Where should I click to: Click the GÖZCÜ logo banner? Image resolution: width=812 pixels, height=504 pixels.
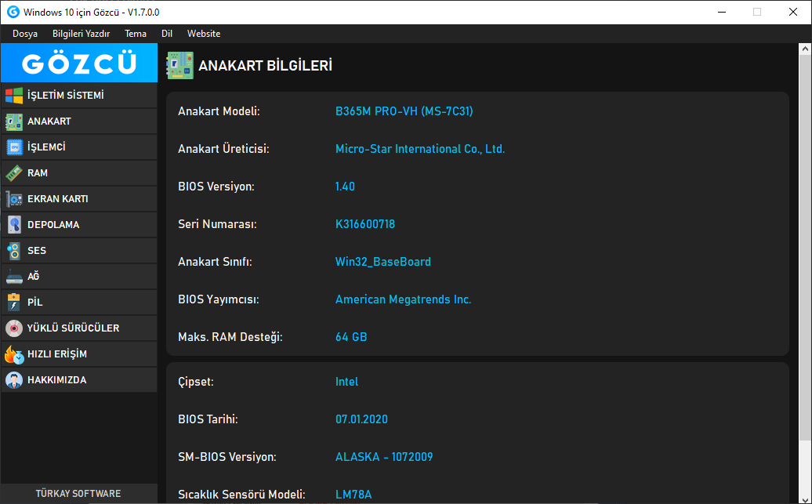[79, 63]
